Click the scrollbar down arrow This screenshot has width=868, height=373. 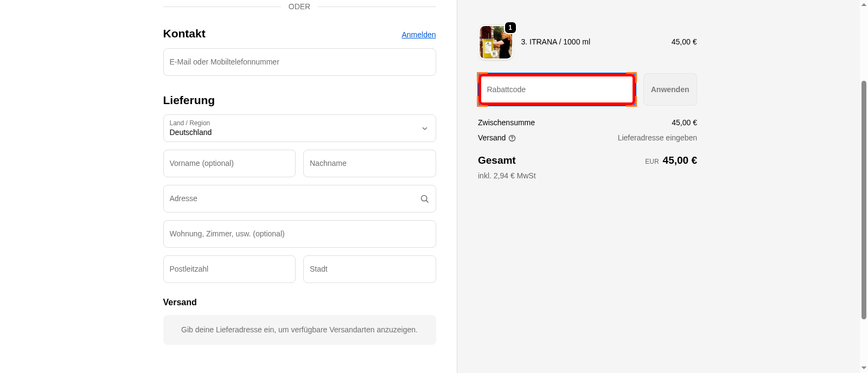[864, 368]
